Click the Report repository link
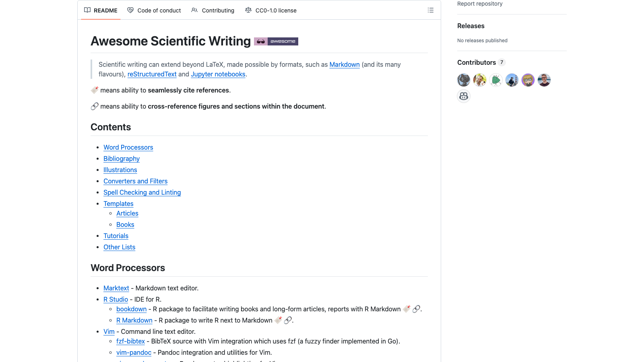This screenshot has height=362, width=644. click(479, 3)
